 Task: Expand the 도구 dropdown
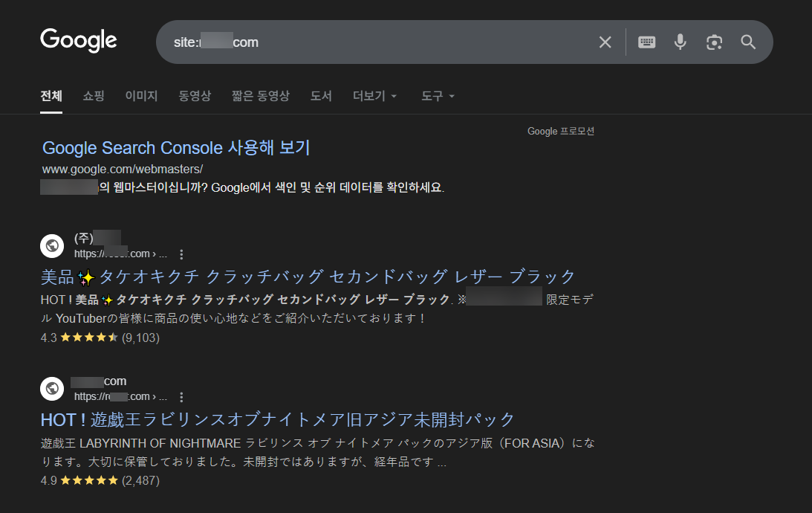(438, 96)
